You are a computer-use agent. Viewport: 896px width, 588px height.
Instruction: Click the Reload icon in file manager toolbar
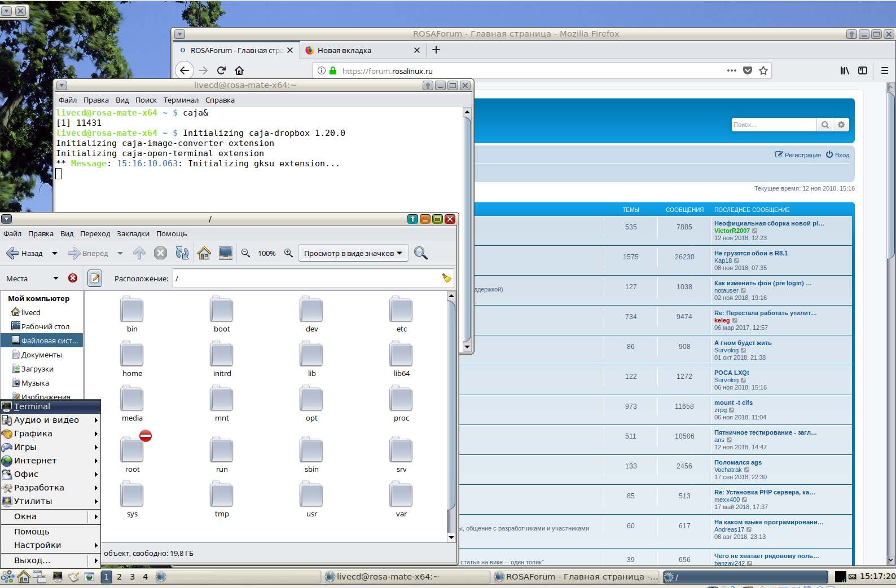pos(182,253)
